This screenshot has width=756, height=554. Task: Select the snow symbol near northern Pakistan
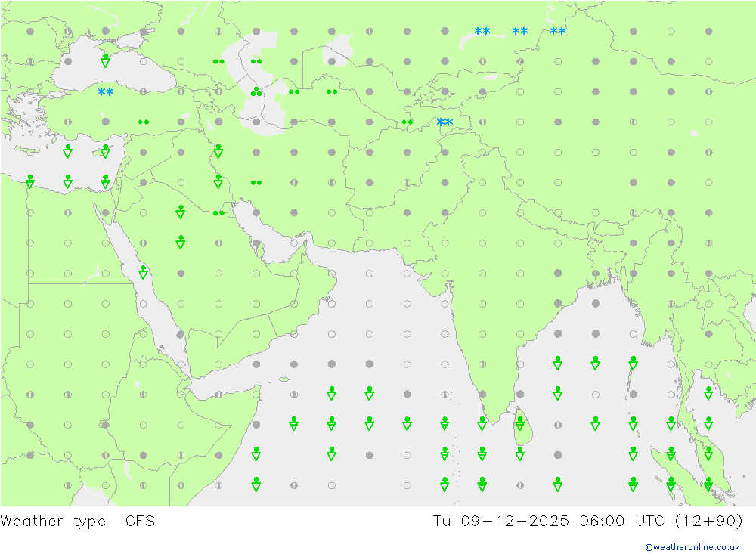tap(445, 122)
